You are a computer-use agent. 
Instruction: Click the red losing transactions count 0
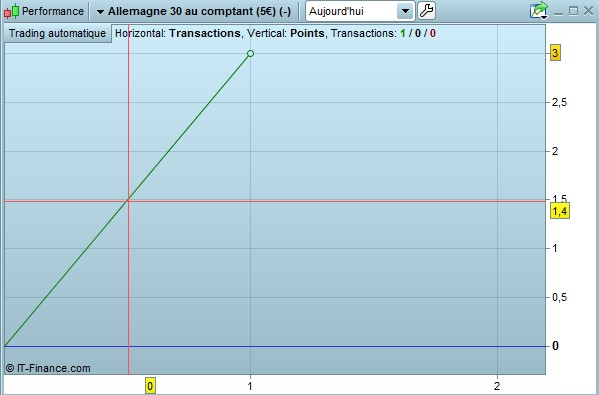[432, 33]
